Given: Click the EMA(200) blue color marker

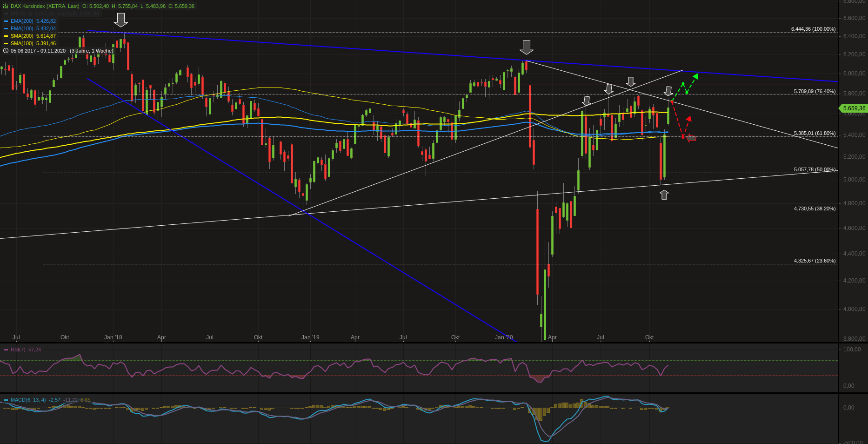Looking at the screenshot, I should point(6,21).
